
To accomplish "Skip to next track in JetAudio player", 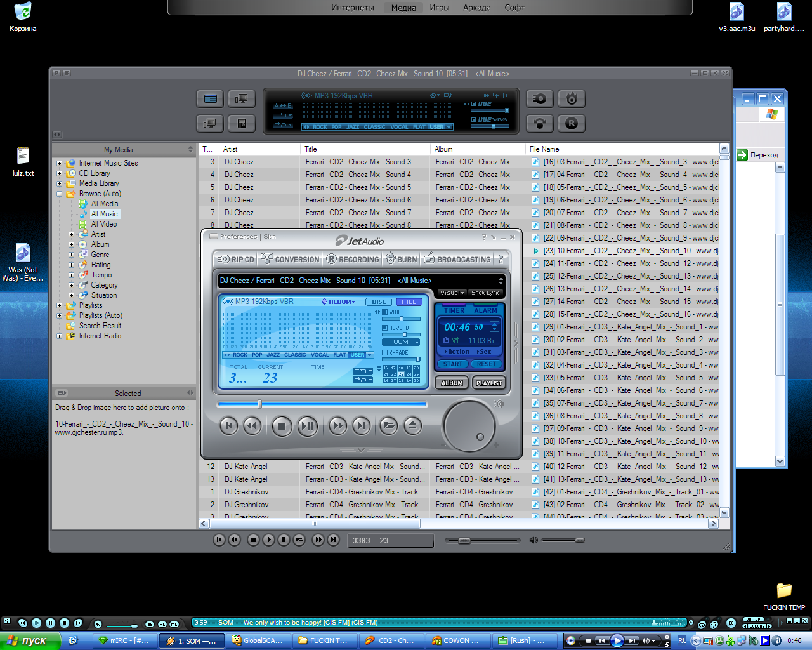I will (361, 425).
